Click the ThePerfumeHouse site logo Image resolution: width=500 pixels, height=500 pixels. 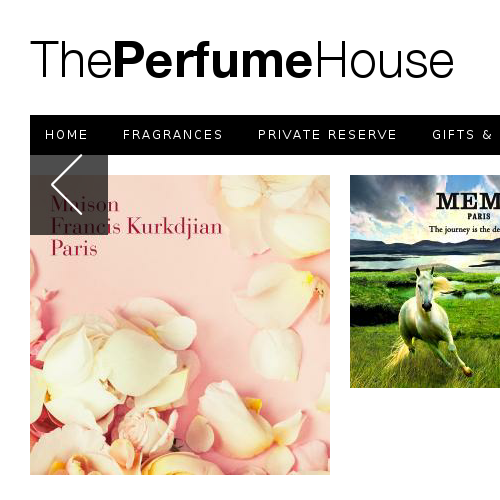point(242,60)
